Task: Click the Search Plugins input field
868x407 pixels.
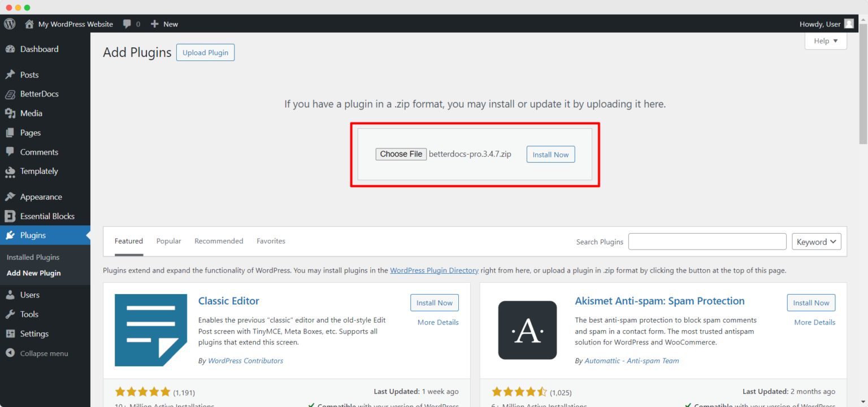Action: [707, 241]
